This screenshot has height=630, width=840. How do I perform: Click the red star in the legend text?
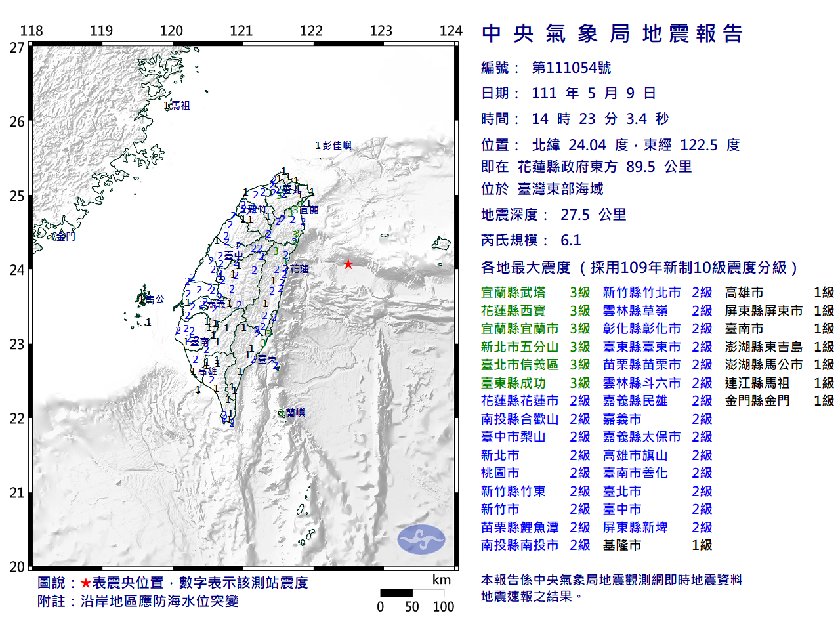[86, 583]
